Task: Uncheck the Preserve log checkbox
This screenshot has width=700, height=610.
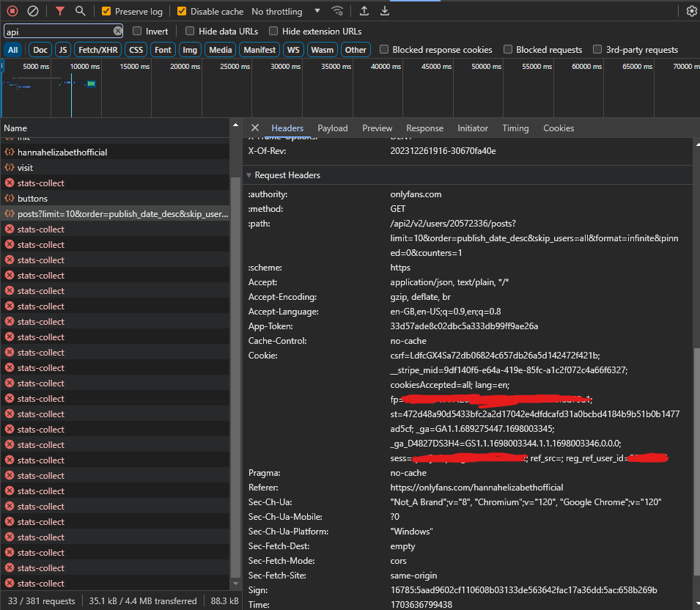Action: click(106, 12)
